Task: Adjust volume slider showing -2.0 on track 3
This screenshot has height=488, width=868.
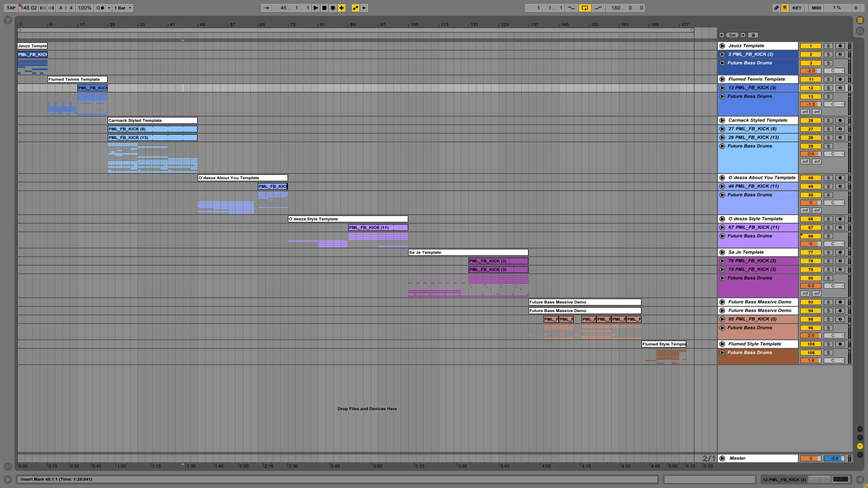Action: [811, 70]
